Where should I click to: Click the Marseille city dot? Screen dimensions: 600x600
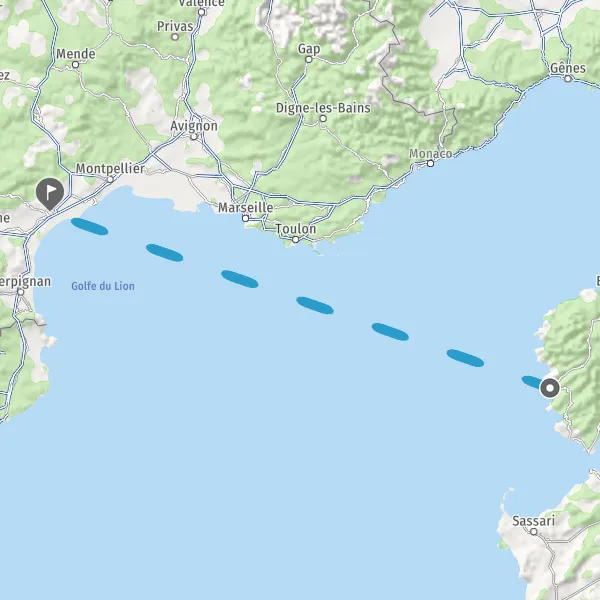(x=246, y=218)
